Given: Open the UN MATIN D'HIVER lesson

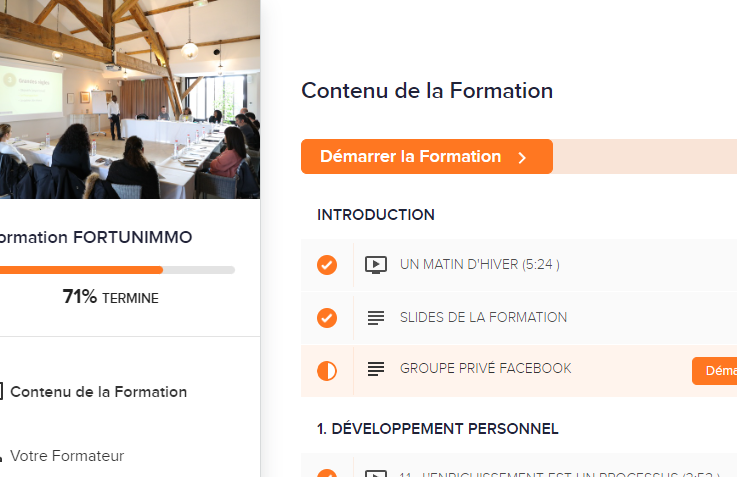Looking at the screenshot, I should pos(479,265).
